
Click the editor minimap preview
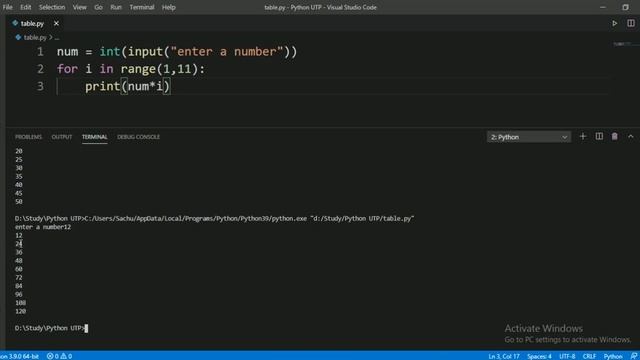tap(623, 44)
